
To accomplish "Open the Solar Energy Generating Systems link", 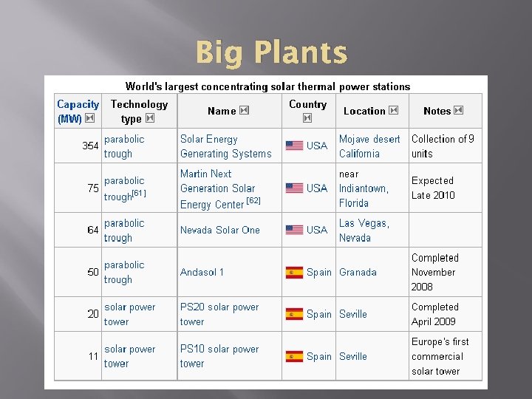I will pyautogui.click(x=226, y=146).
